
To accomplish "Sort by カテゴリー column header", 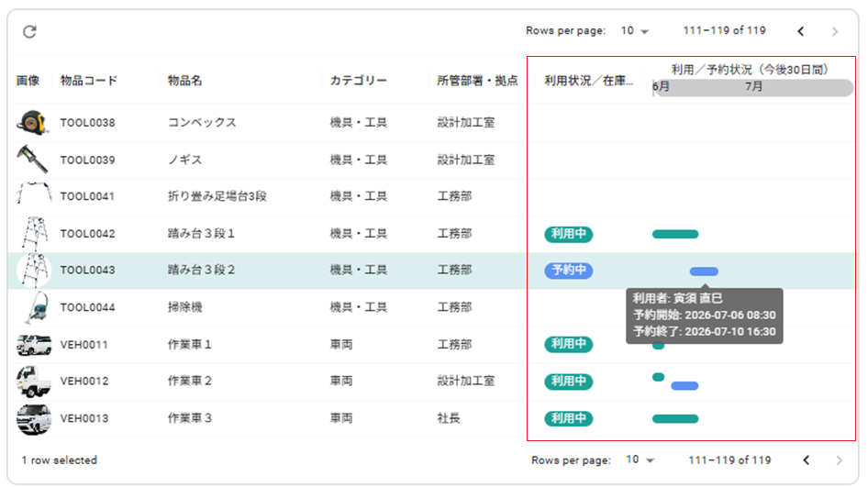I will (x=358, y=81).
